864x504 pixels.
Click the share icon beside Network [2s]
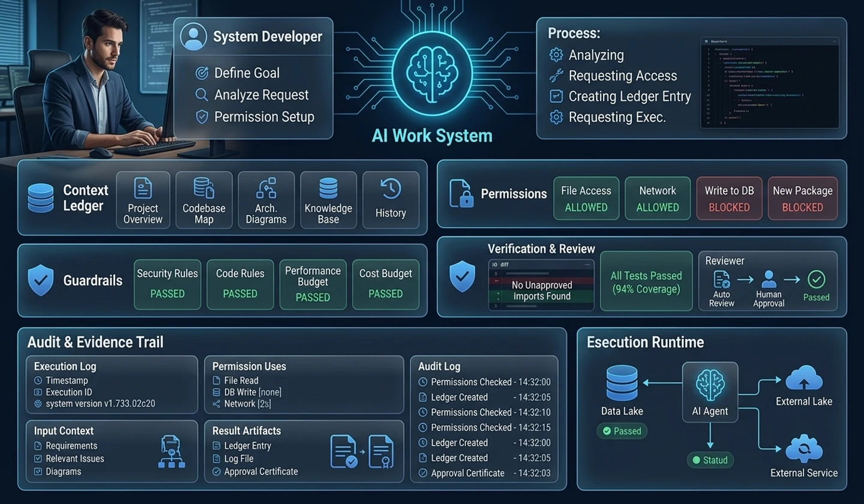point(217,404)
